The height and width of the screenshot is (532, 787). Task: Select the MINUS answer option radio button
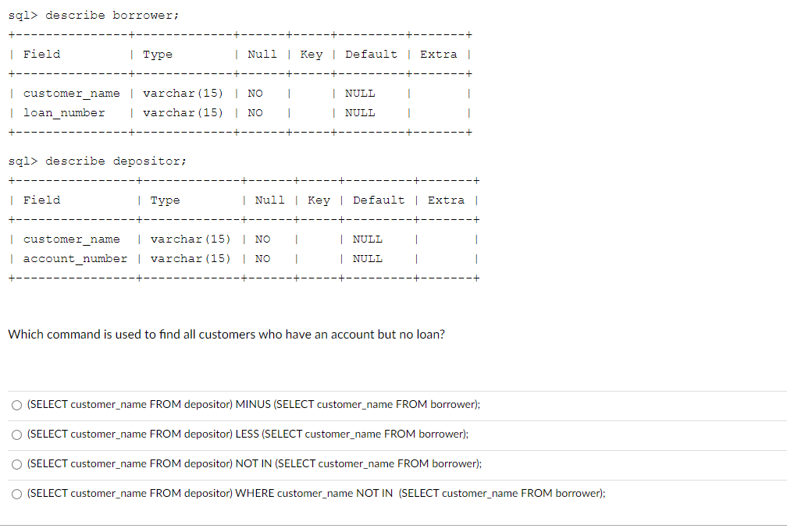tap(16, 404)
